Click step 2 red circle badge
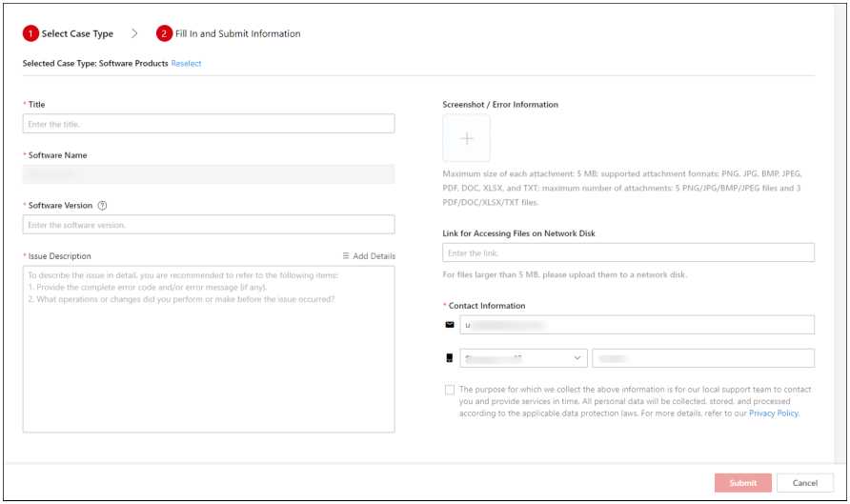The width and height of the screenshot is (850, 504). pos(165,33)
